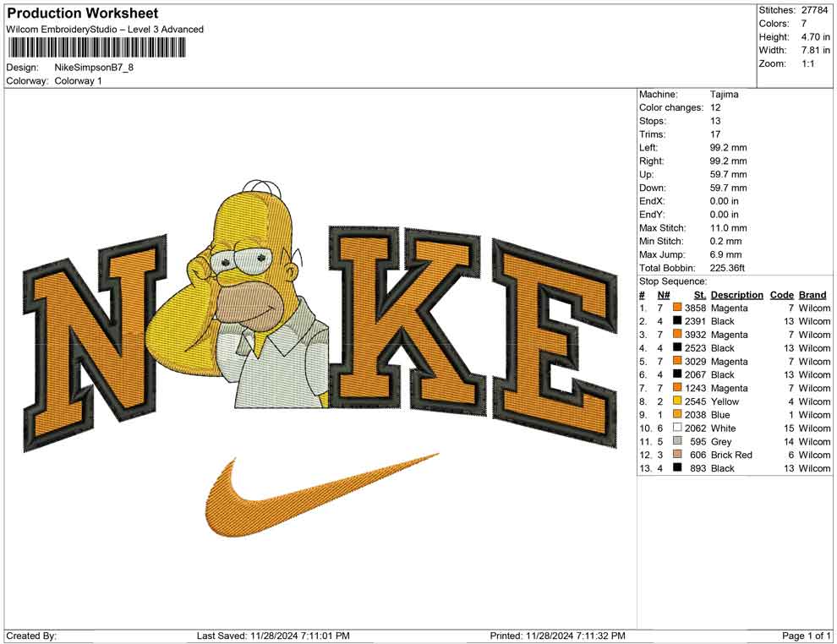This screenshot has height=644, width=837.
Task: Click the Grey description in row 11
Action: point(721,441)
